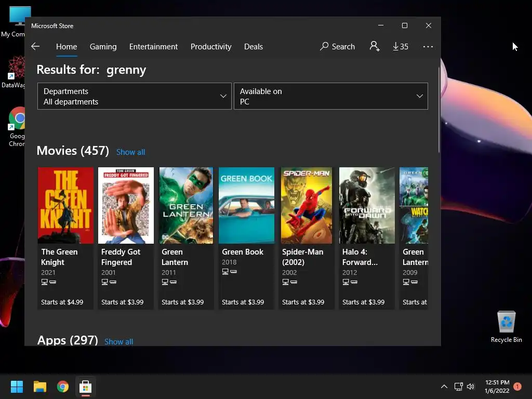
Task: Select the My Computer desktop icon
Action: (14, 22)
